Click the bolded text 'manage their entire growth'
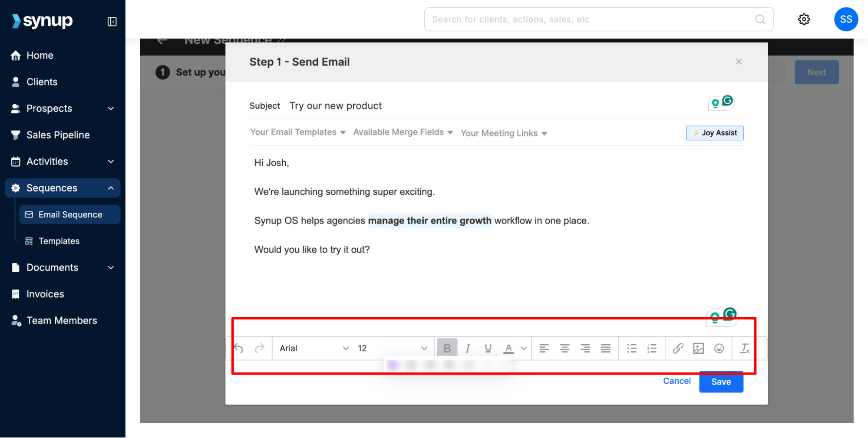 coord(429,221)
